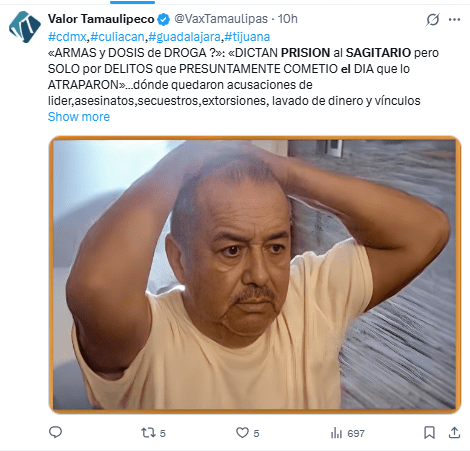Open Valor Tamaulipeco profile avatar
Screen dimensions: 470x451
pyautogui.click(x=25, y=27)
